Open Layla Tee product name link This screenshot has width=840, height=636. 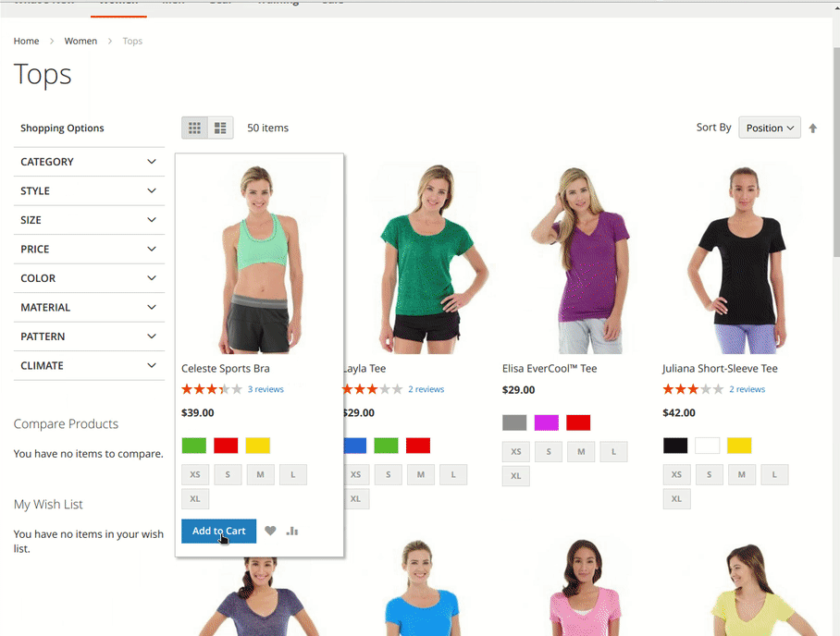364,368
